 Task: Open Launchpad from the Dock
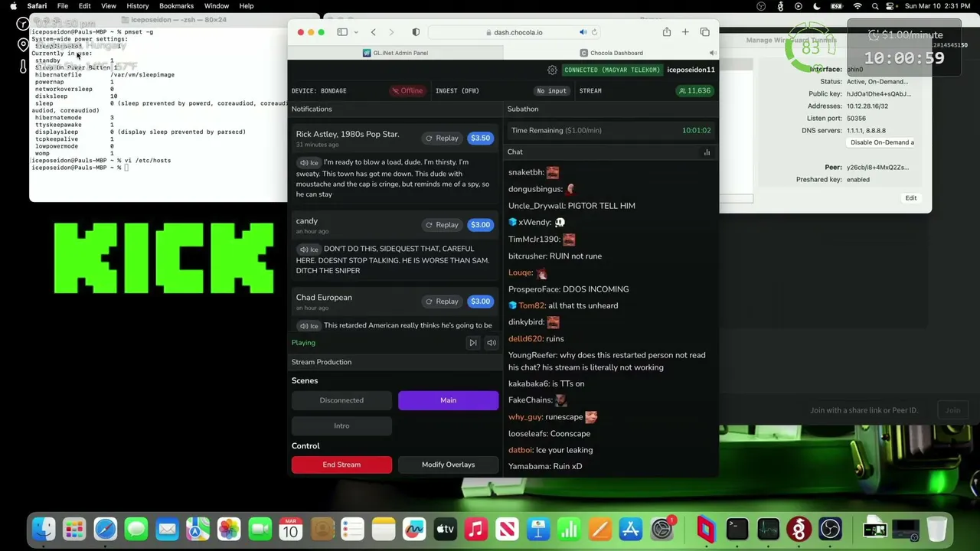(x=74, y=529)
